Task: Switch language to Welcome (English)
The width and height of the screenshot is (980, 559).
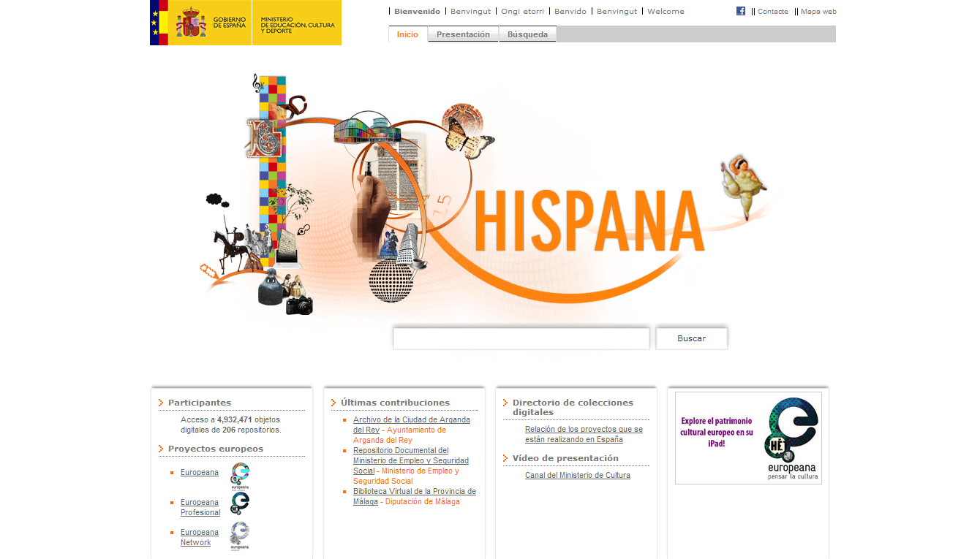Action: 666,12
